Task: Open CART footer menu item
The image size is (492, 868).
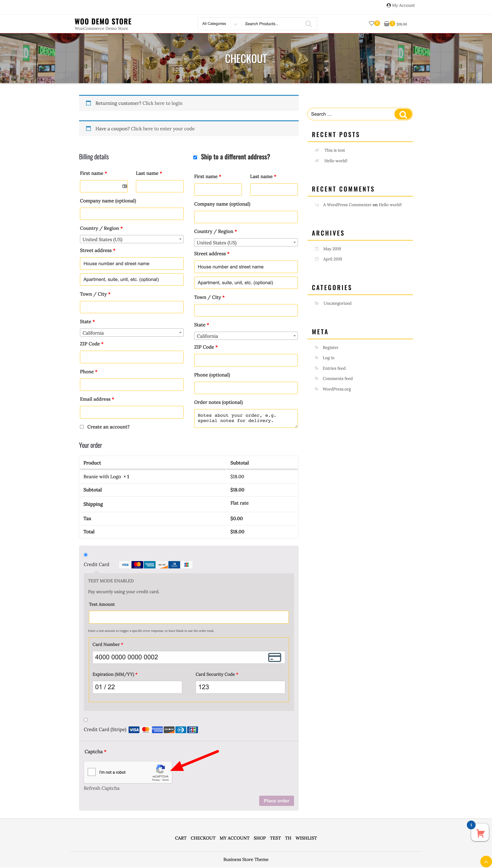Action: [181, 838]
